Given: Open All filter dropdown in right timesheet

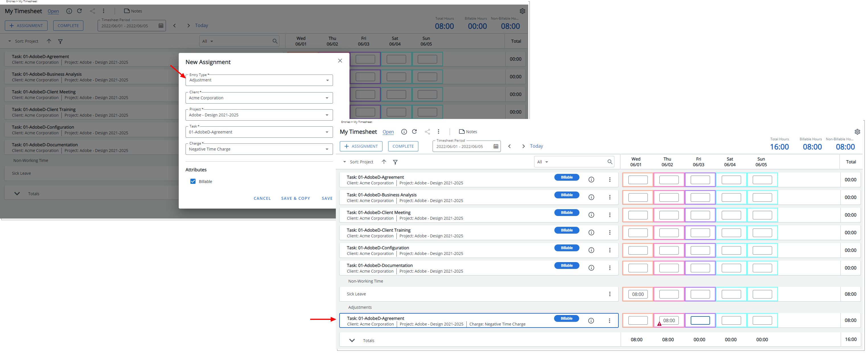Looking at the screenshot, I should 542,162.
